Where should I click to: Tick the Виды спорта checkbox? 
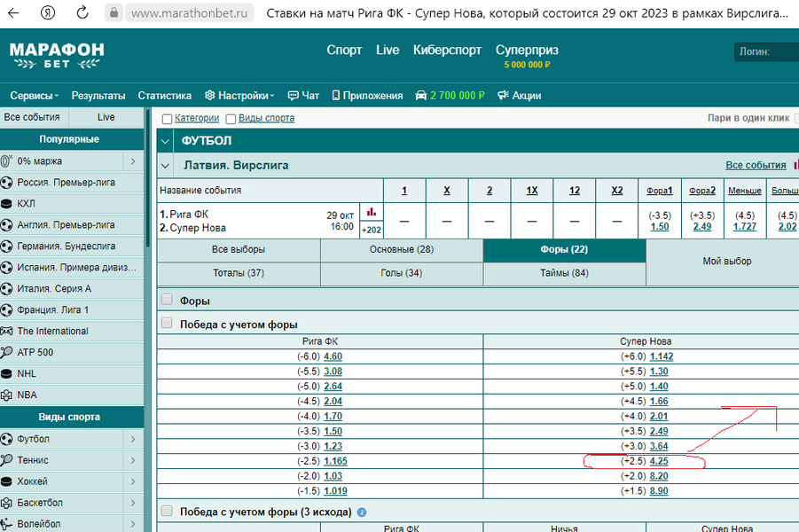(x=231, y=119)
